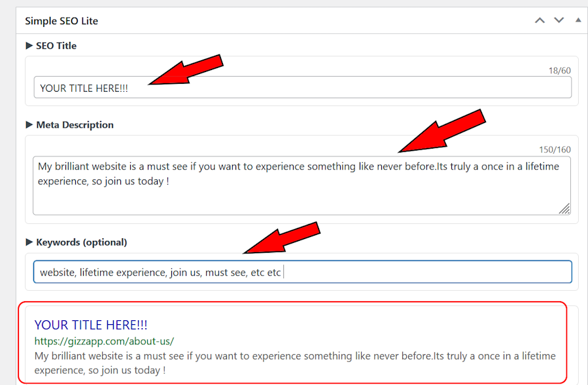The width and height of the screenshot is (588, 385).
Task: Click the red arrow pointing at keywords field
Action: coord(281,238)
